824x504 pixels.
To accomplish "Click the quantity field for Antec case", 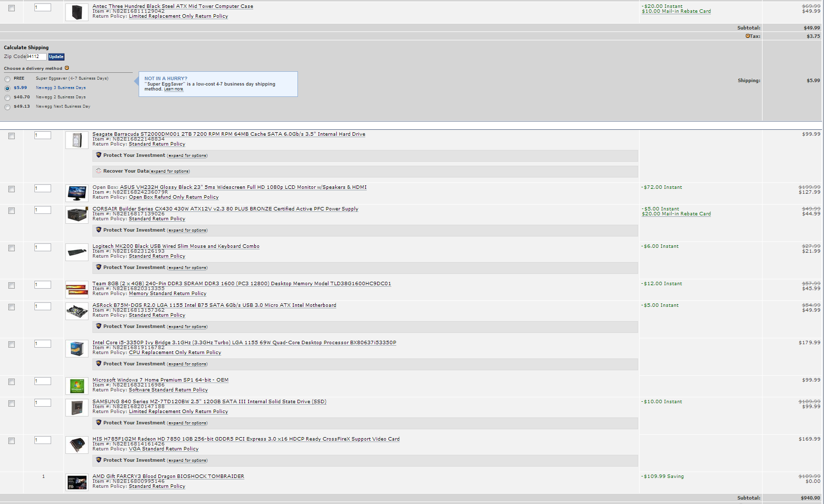I will [x=43, y=7].
